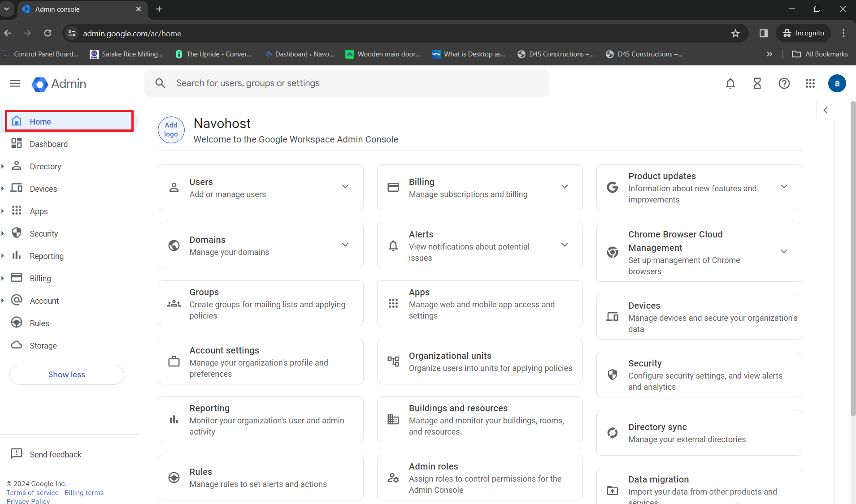The width and height of the screenshot is (856, 504).
Task: Select Home in the sidebar
Action: click(70, 121)
